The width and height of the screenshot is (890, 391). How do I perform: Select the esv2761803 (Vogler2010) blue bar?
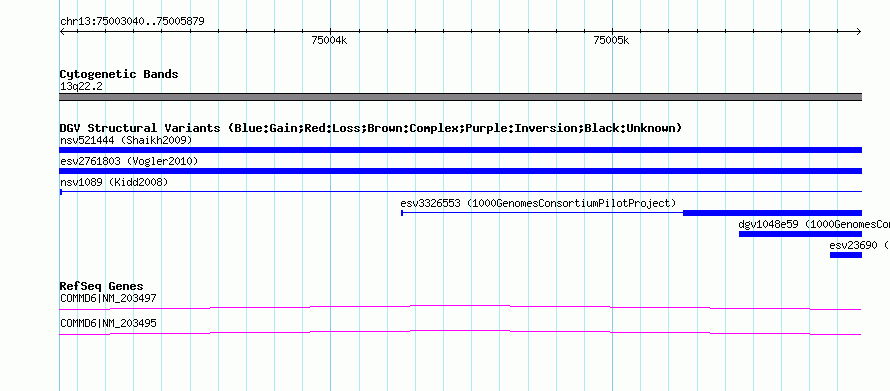[460, 171]
